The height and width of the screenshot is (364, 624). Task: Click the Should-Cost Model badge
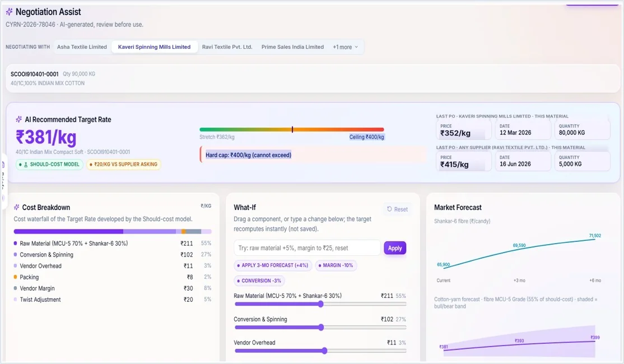tap(49, 164)
